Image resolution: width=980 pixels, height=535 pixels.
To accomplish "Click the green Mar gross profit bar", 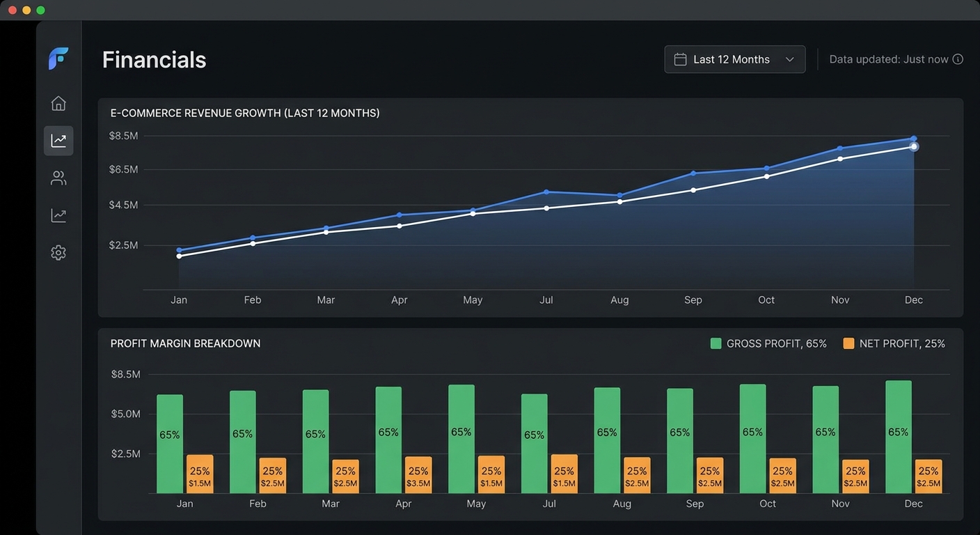I will [315, 442].
